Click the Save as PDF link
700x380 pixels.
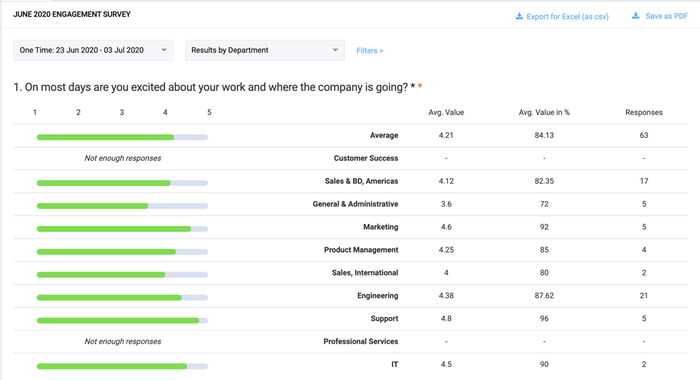pyautogui.click(x=667, y=16)
